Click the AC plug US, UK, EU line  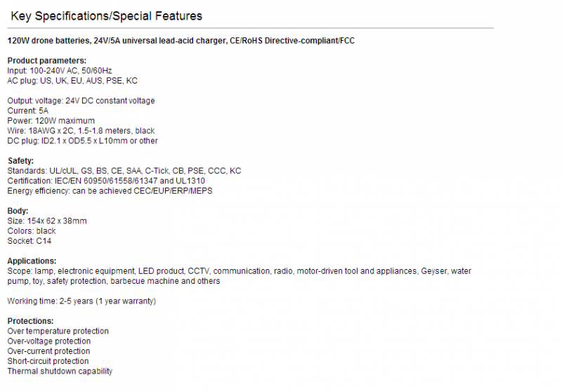click(x=72, y=81)
